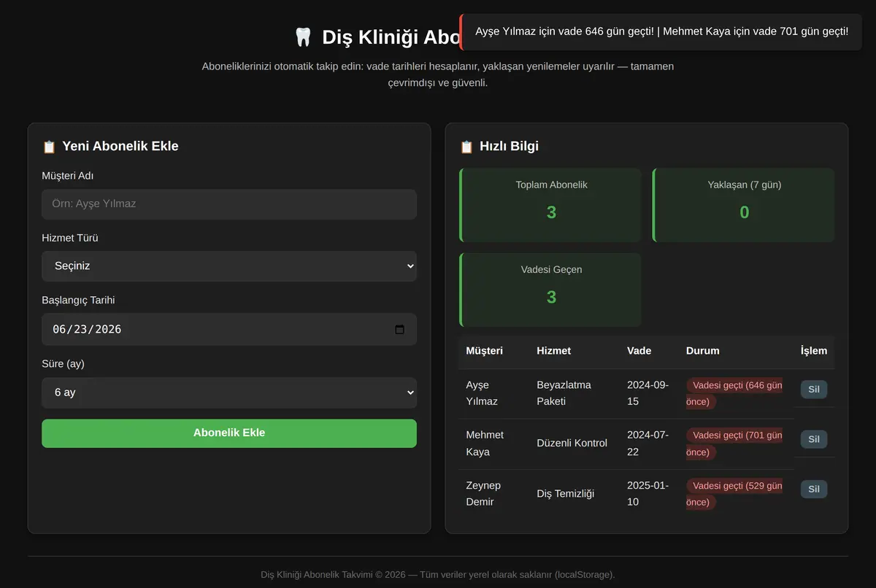Click the overdue notification toast

coord(661,32)
